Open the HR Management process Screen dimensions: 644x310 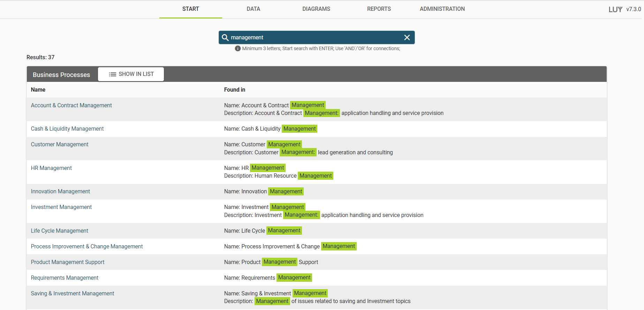point(51,168)
